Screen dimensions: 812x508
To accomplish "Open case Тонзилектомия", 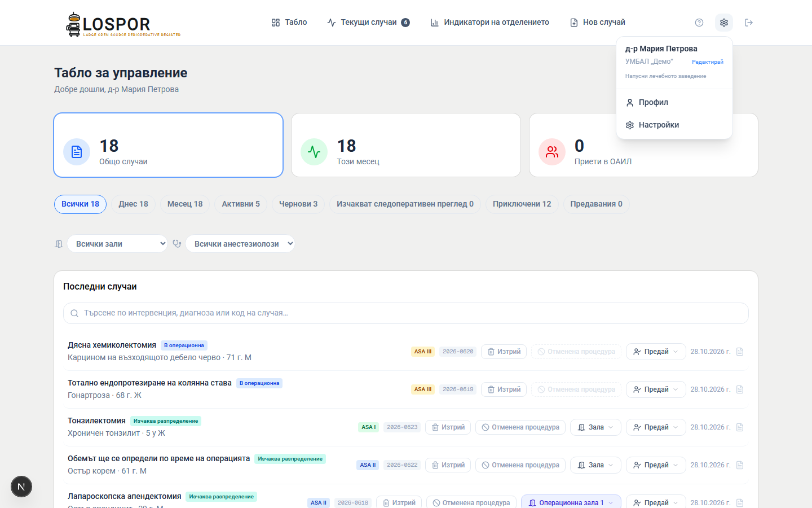I will [x=96, y=421].
